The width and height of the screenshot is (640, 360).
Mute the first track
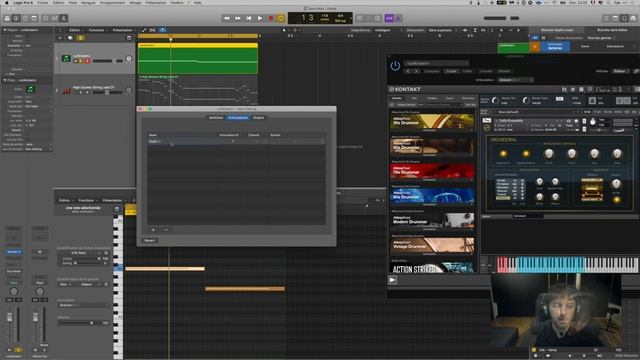pos(76,61)
